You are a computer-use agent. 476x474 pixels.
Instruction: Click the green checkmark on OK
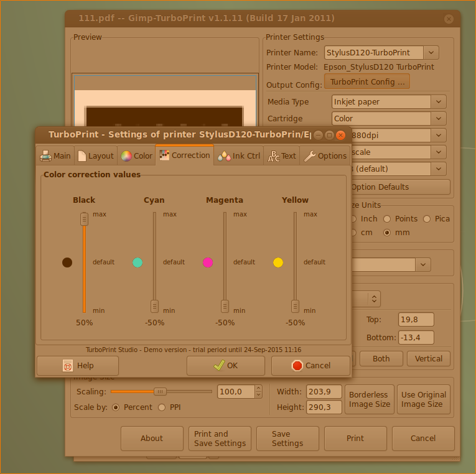click(219, 365)
